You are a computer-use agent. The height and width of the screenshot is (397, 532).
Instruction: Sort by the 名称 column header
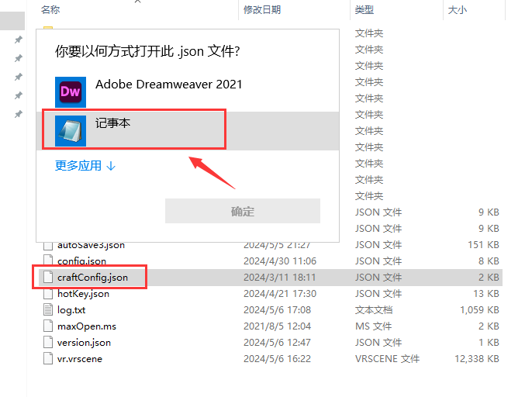pos(50,10)
